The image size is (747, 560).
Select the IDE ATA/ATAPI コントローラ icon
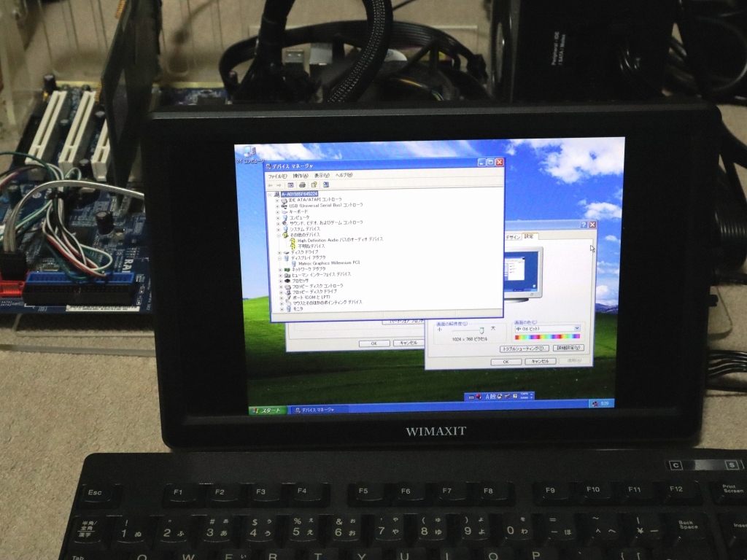click(284, 200)
